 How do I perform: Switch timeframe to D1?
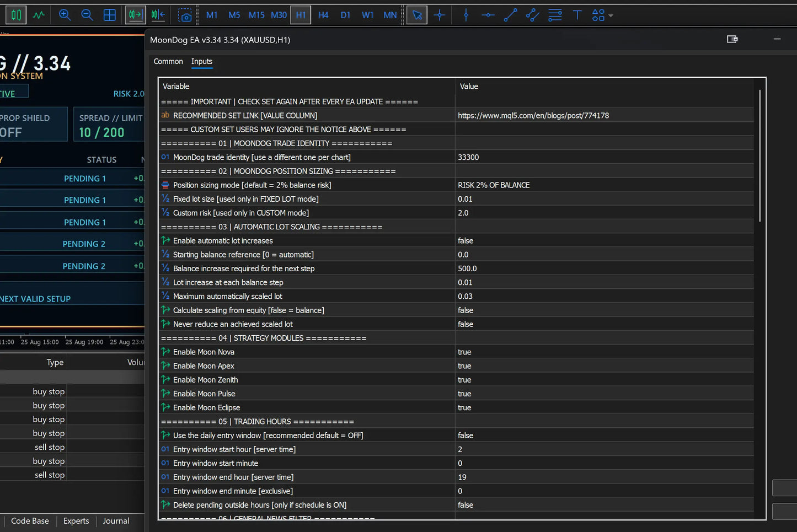point(345,15)
